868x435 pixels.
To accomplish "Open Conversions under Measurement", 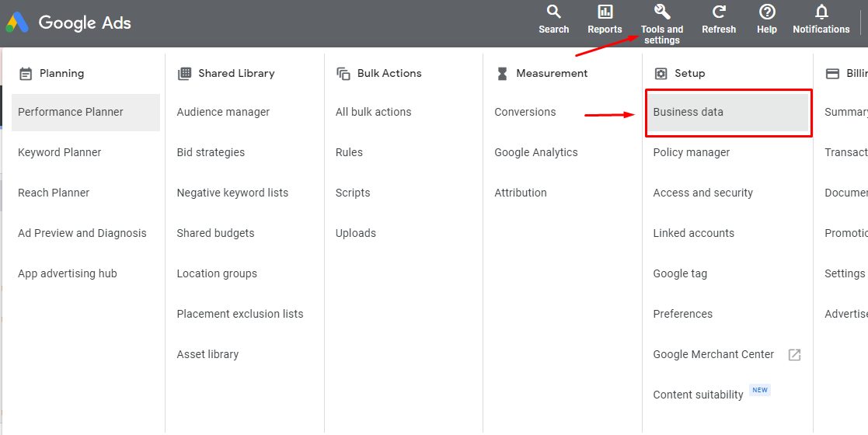I will pyautogui.click(x=525, y=112).
